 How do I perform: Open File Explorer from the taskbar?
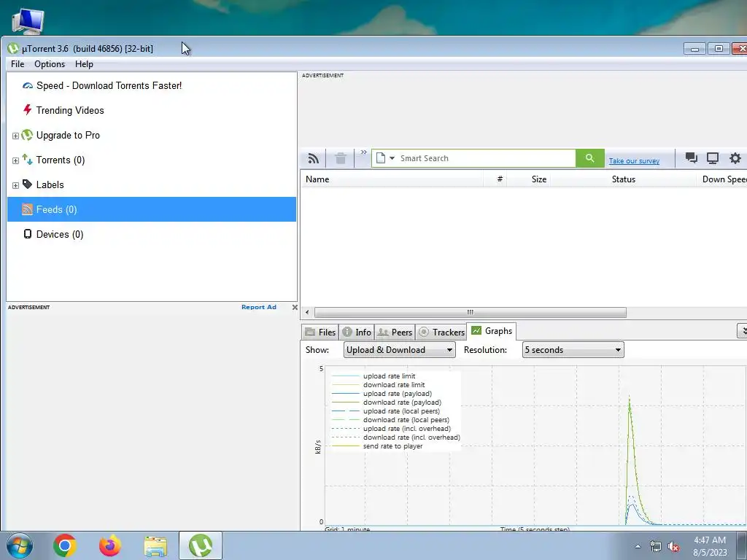point(155,546)
